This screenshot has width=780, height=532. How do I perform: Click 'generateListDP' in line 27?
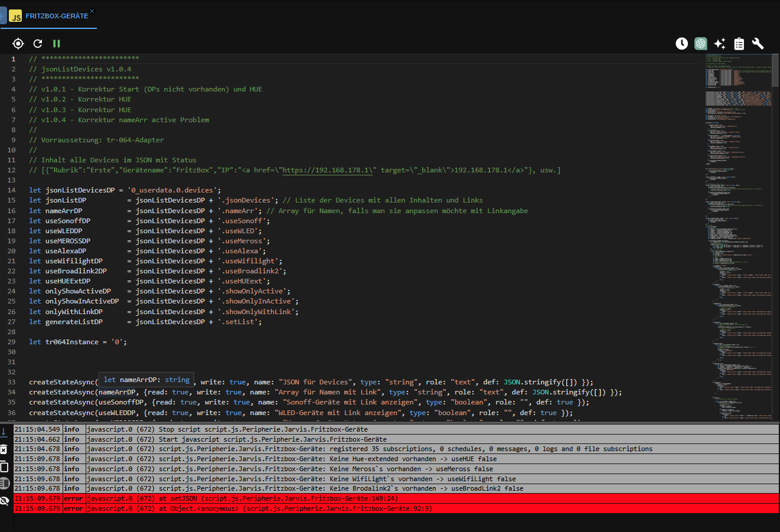pyautogui.click(x=74, y=322)
